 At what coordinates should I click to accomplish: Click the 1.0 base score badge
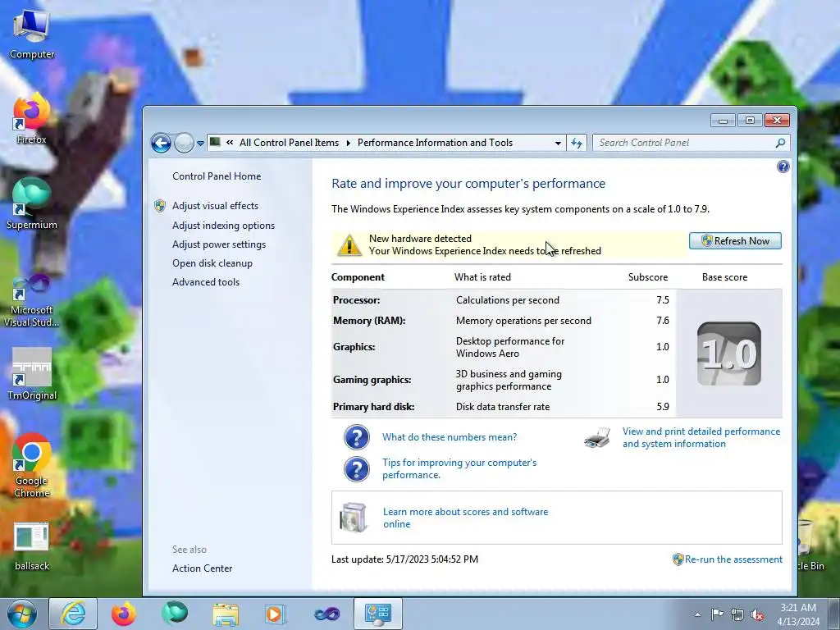(728, 354)
